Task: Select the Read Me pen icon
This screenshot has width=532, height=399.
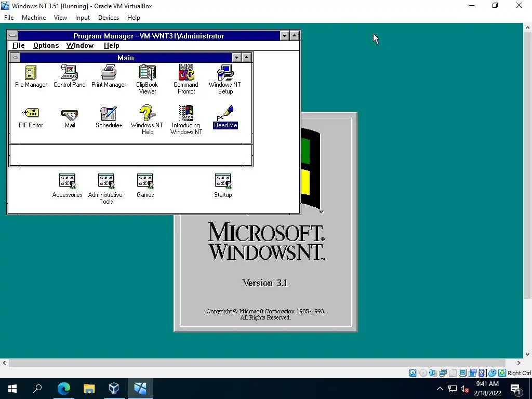Action: 225,117
